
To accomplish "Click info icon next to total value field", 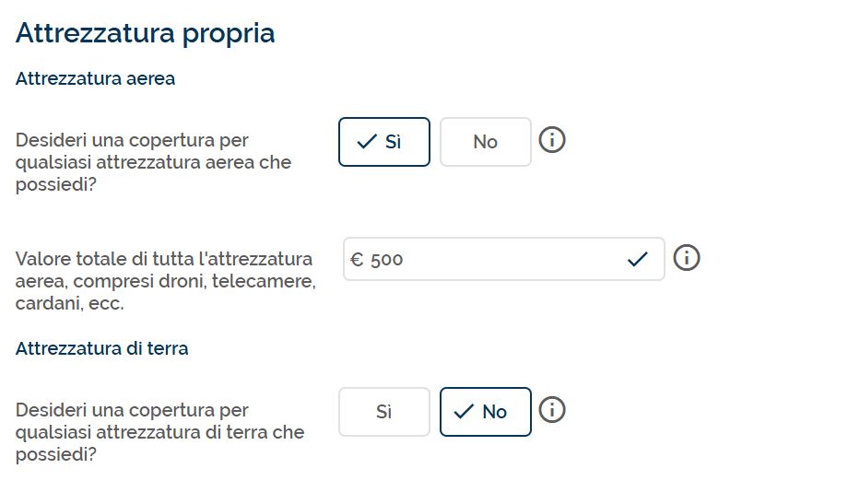I will [x=687, y=258].
